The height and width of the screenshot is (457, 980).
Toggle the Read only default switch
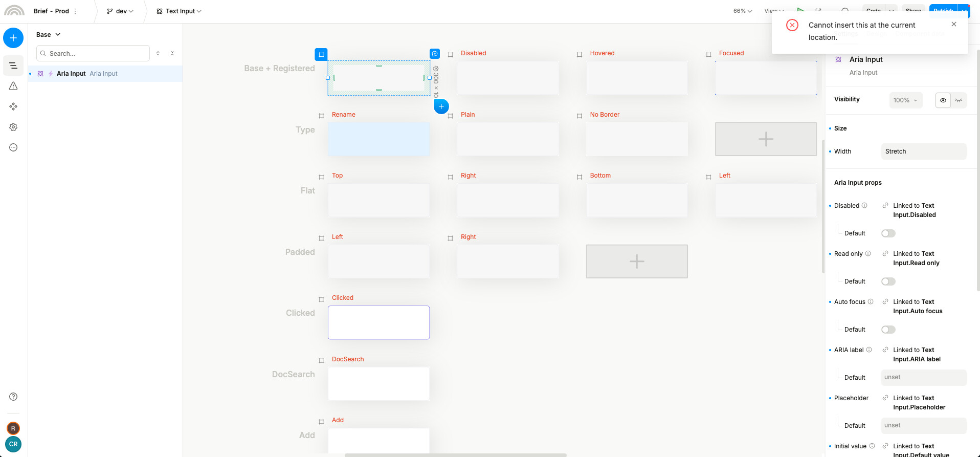pyautogui.click(x=888, y=281)
